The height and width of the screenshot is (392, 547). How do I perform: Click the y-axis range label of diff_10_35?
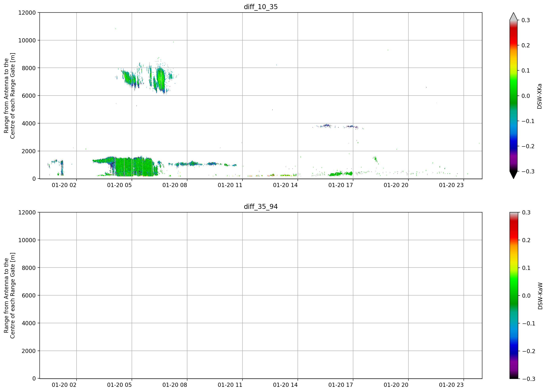click(x=9, y=96)
